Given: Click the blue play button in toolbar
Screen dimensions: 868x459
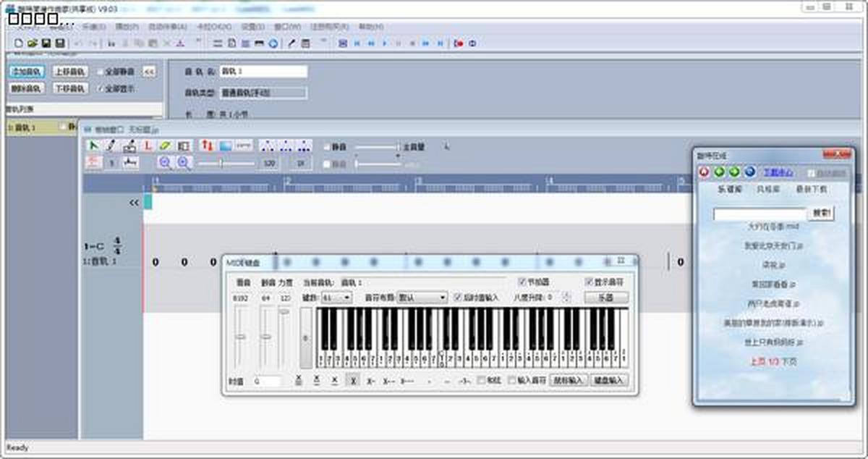Looking at the screenshot, I should tap(384, 43).
